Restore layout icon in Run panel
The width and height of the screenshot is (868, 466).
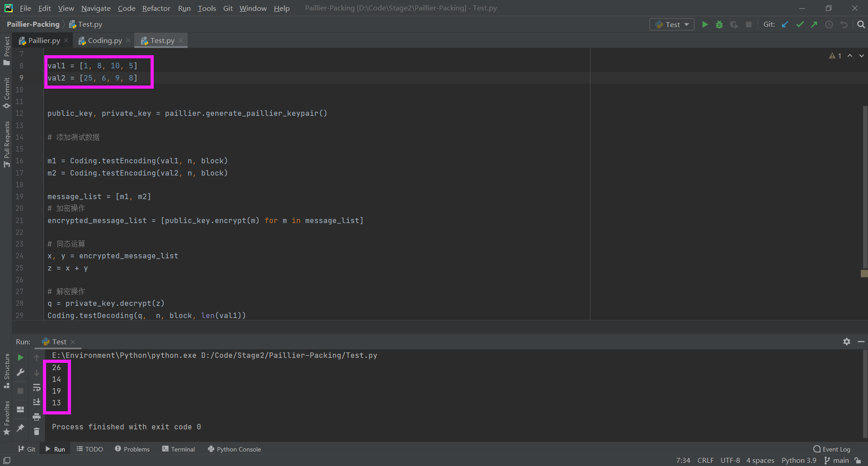[x=20, y=409]
